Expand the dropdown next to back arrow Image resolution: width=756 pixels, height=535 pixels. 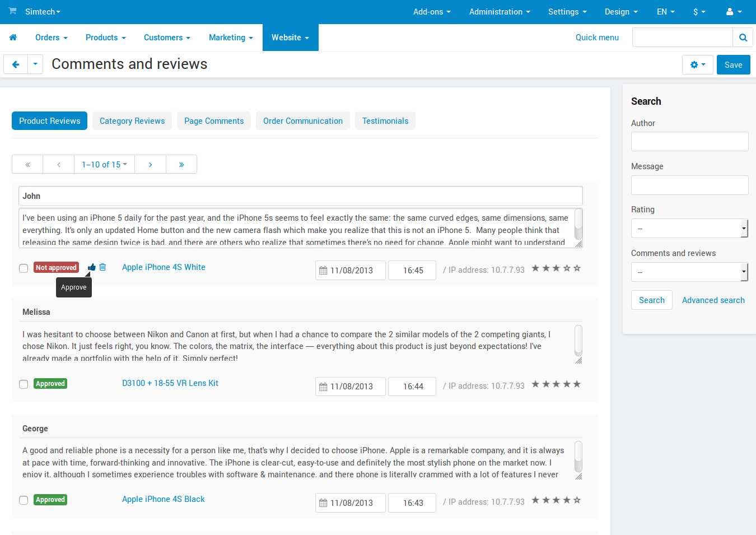[x=35, y=64]
